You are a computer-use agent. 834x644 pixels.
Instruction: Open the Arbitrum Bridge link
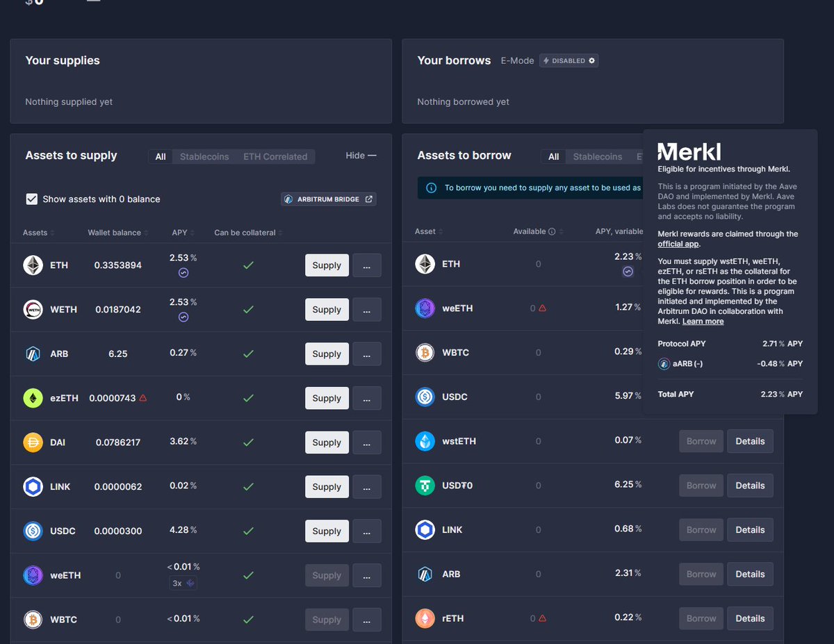(329, 199)
